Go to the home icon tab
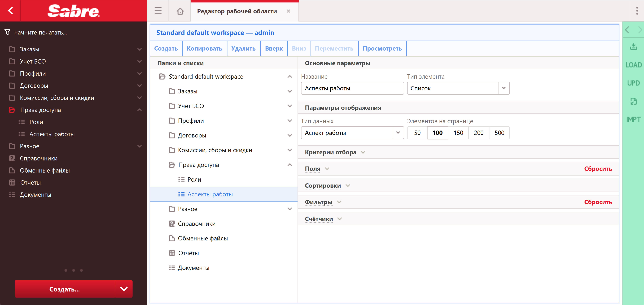644x305 pixels. pyautogui.click(x=180, y=11)
